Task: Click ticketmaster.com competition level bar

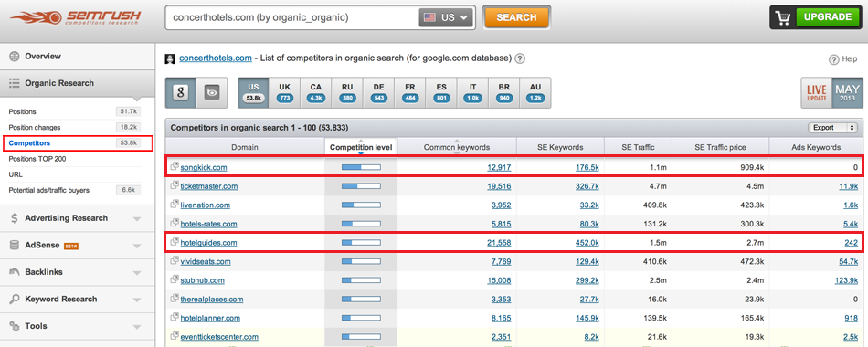Action: (x=361, y=186)
